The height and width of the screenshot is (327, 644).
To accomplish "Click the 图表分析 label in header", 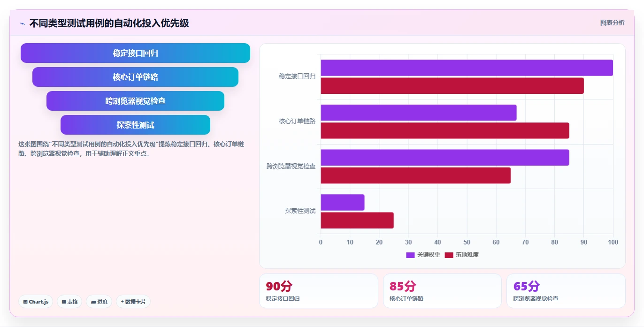I will 612,23.
